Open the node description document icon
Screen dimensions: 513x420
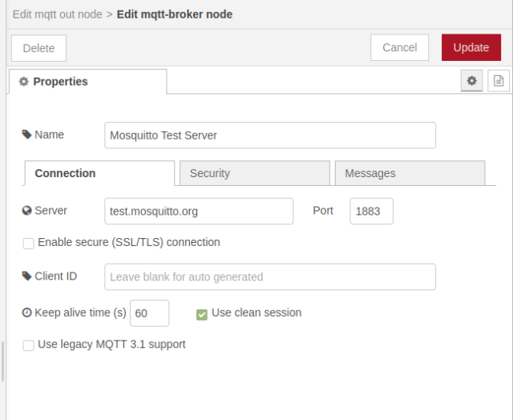(x=499, y=81)
